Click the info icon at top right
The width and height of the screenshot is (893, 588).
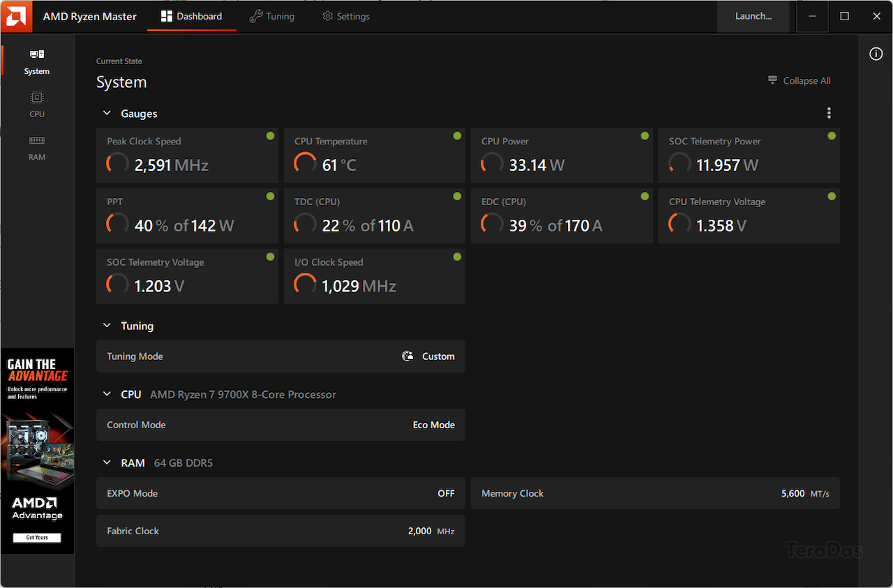pos(876,54)
